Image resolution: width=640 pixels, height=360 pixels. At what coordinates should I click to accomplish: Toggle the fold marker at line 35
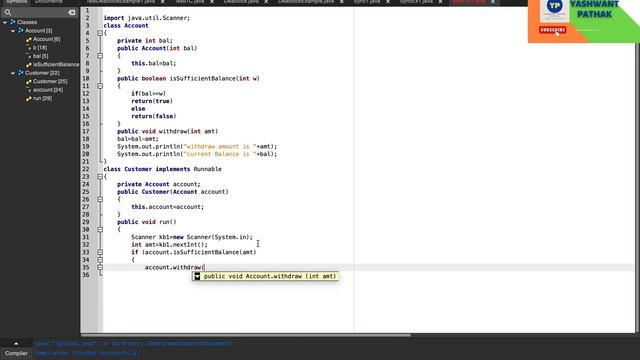pyautogui.click(x=100, y=267)
